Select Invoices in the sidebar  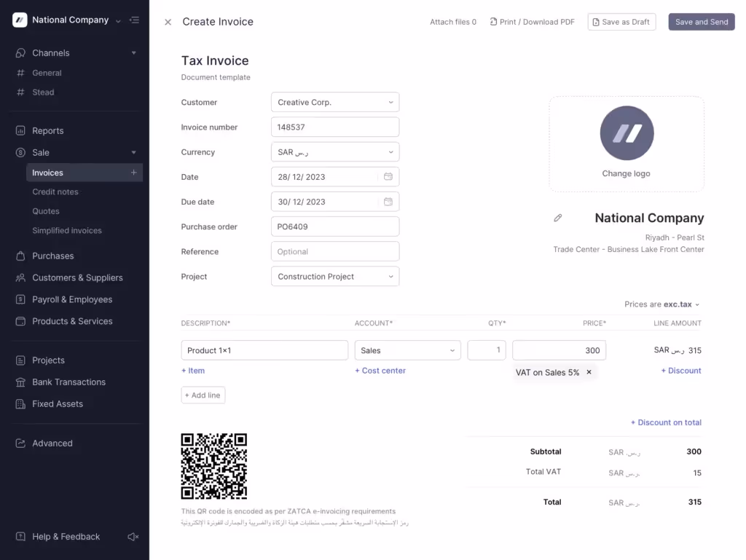tap(85, 173)
